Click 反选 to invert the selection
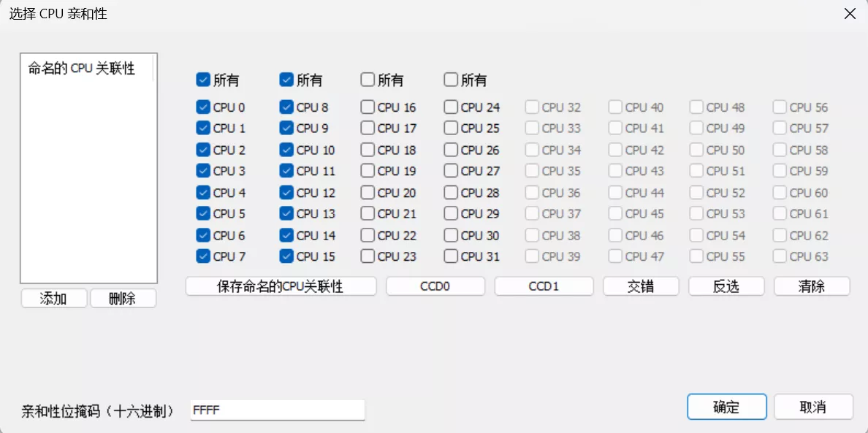This screenshot has height=433, width=868. [726, 286]
